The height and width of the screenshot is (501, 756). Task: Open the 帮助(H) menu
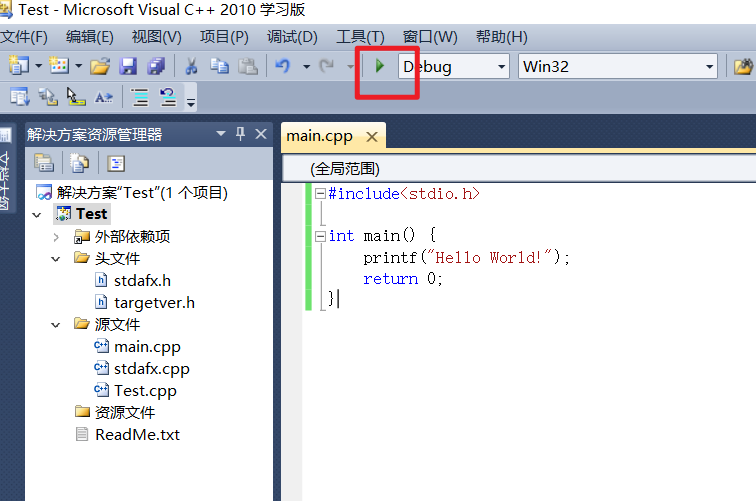tap(501, 37)
